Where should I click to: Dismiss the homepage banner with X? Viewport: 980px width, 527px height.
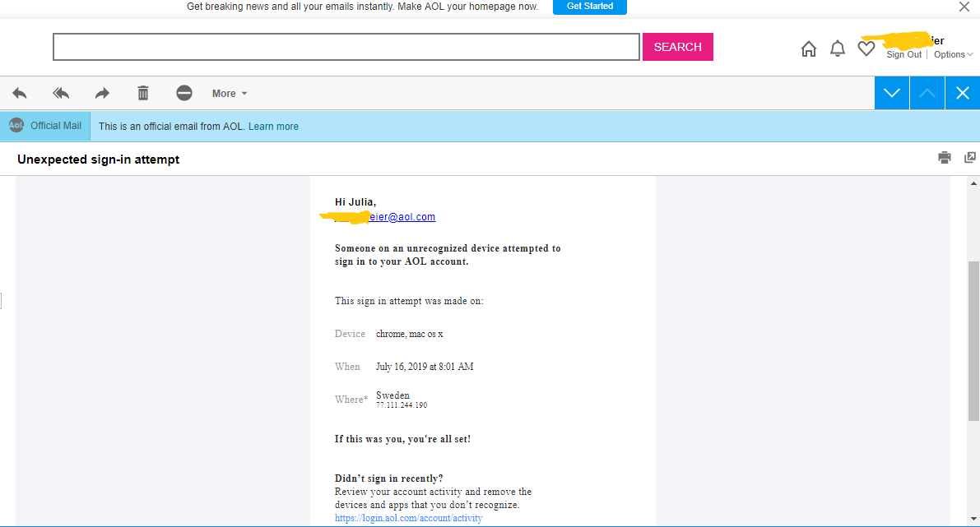(964, 7)
